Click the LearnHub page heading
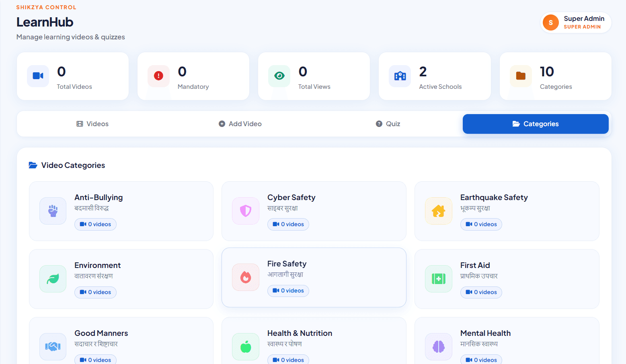Screen dimensions: 626x364 pos(45,22)
